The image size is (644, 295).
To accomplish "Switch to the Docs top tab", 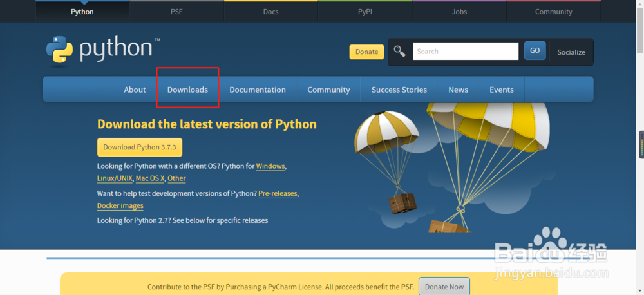I will (270, 12).
